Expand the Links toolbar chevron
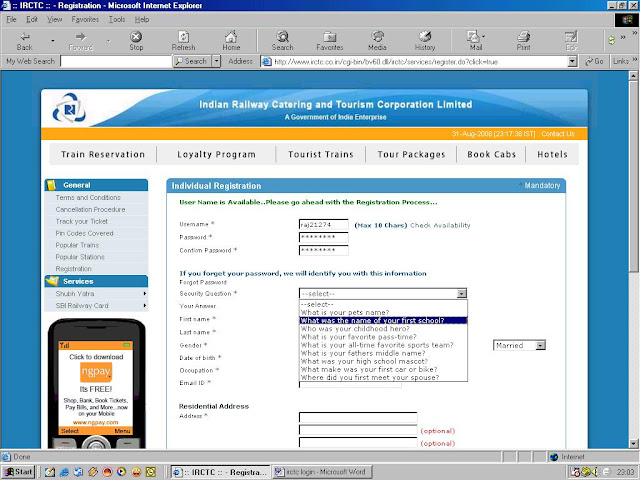640x480 pixels. coord(635,60)
